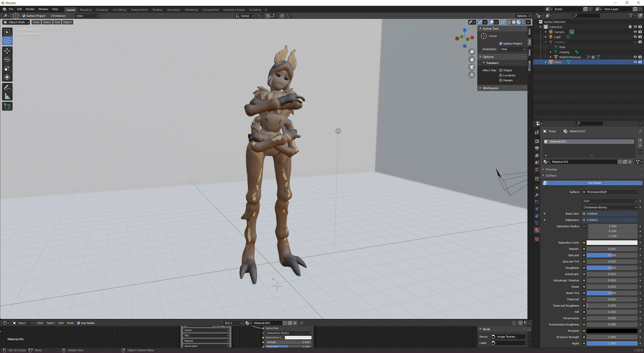
Task: Remove material slot with minus button
Action: coord(640,146)
